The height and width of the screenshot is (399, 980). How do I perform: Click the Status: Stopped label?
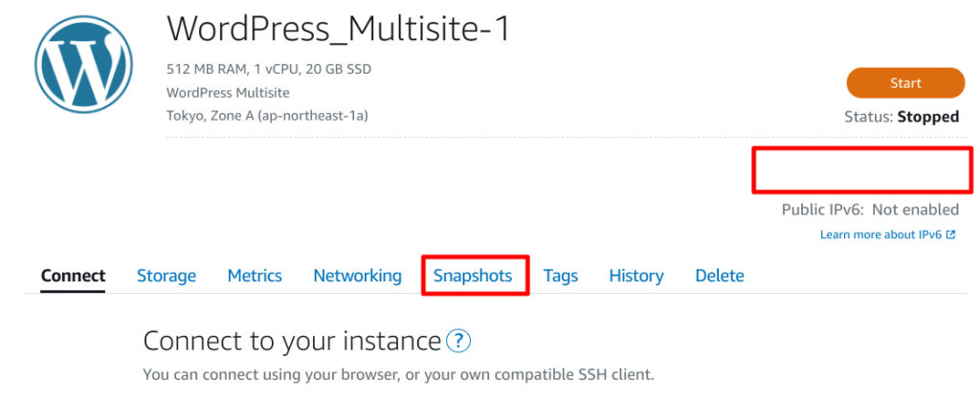point(902,117)
